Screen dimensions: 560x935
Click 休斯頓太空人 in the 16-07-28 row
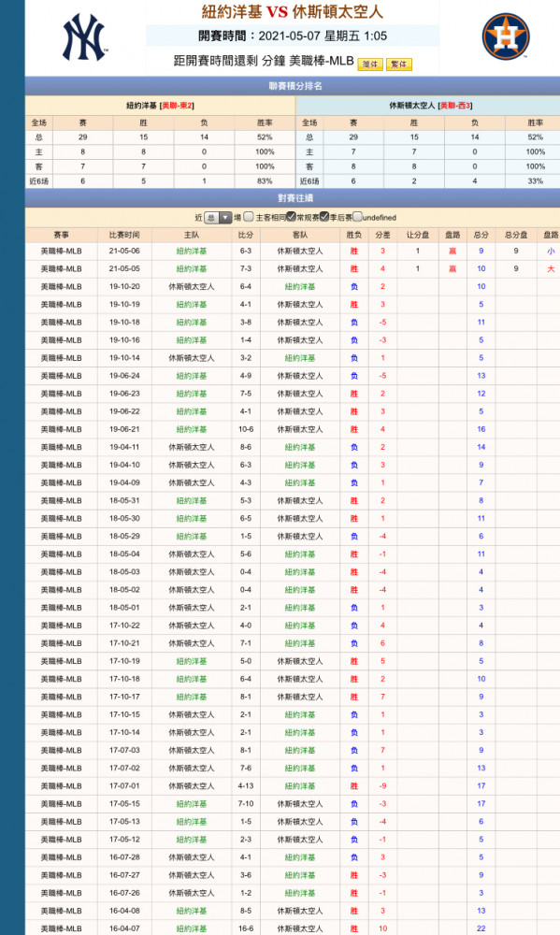click(x=192, y=857)
